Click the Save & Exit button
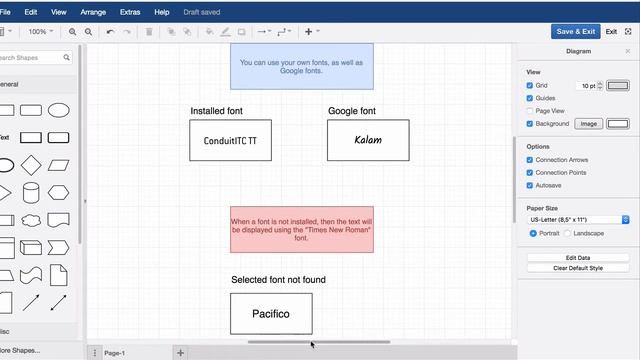 click(576, 31)
